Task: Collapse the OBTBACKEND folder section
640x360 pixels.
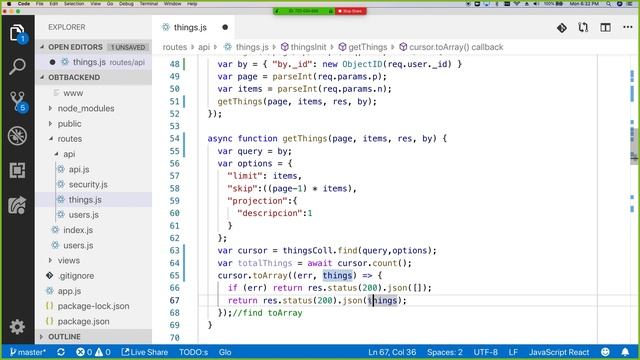Action: [94, 77]
